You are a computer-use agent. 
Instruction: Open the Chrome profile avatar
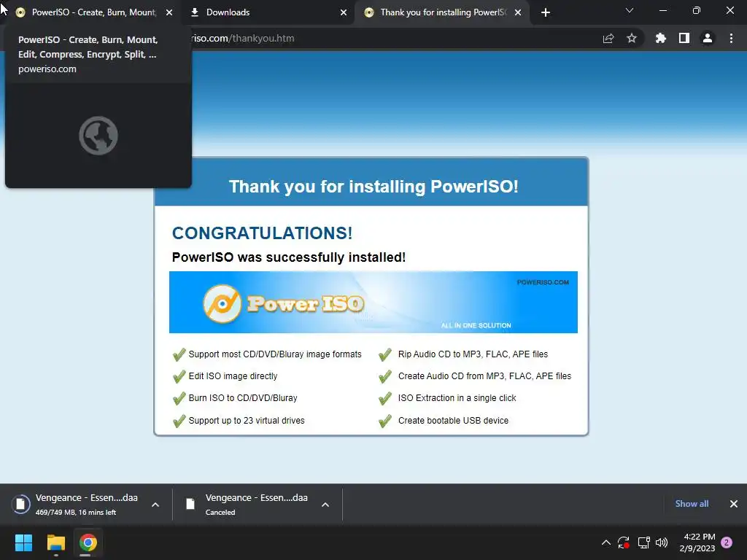click(x=708, y=38)
